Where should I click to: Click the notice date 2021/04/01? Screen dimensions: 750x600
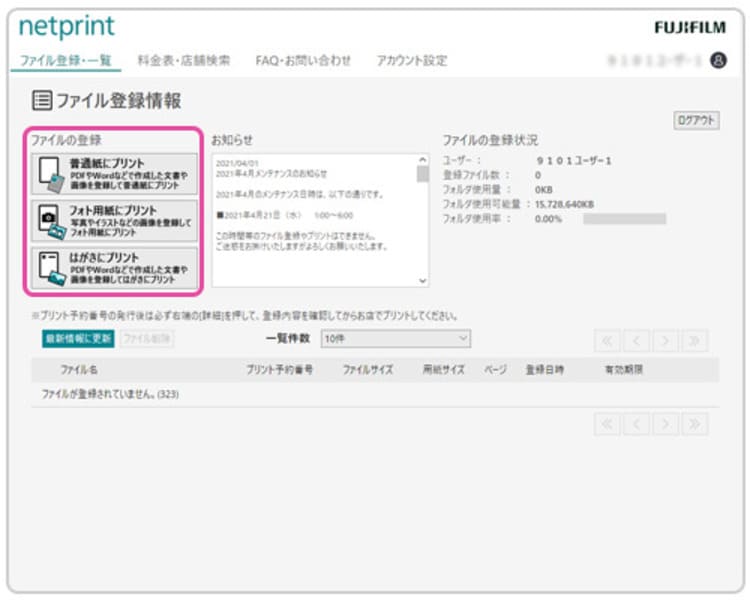(237, 164)
